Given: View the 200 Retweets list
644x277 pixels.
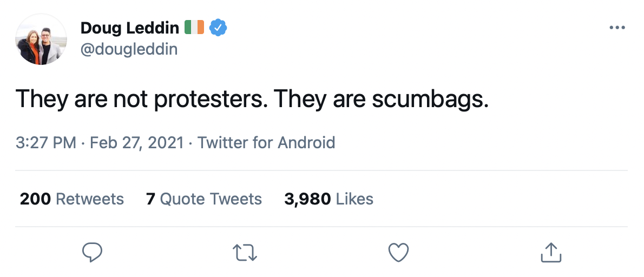Looking at the screenshot, I should coord(72,199).
